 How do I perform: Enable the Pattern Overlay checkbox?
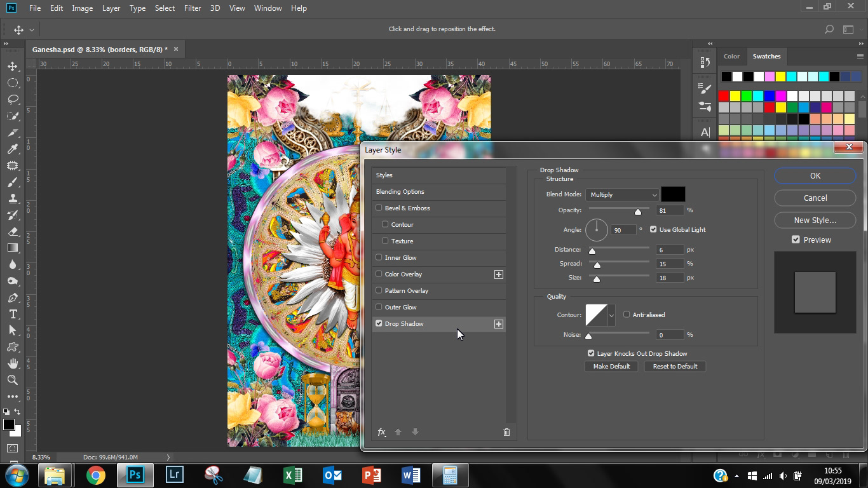[x=379, y=290]
